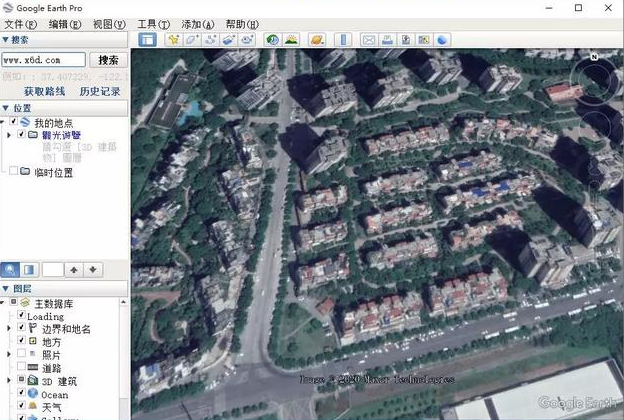Screen dimensions: 624x420
Task: Toggle the 3D 建筑 layer checkbox
Action: (x=21, y=379)
